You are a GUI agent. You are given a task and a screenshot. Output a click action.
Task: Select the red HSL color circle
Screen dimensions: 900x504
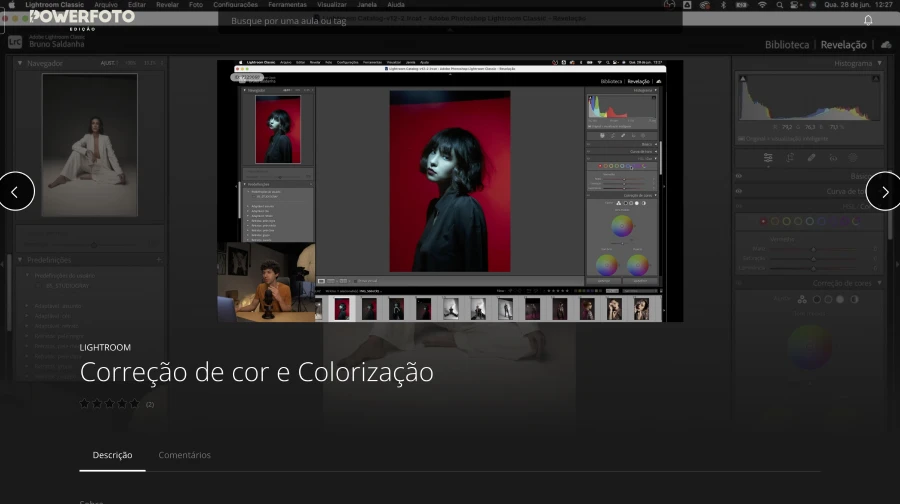pyautogui.click(x=763, y=221)
